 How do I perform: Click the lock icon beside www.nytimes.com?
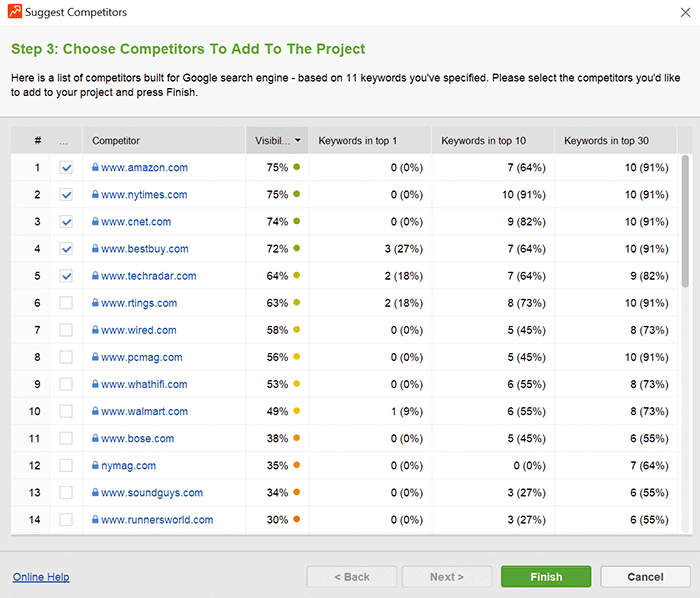[x=95, y=195]
